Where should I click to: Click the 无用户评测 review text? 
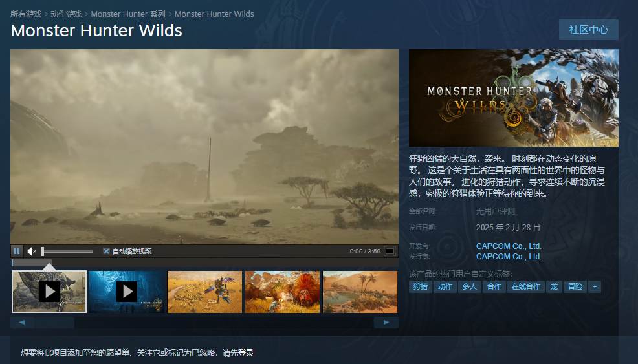[495, 211]
